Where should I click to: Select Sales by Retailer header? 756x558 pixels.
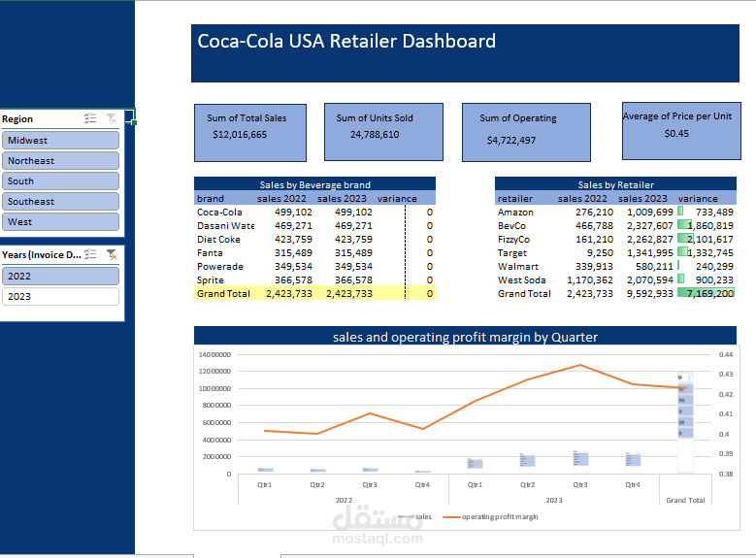coord(615,184)
